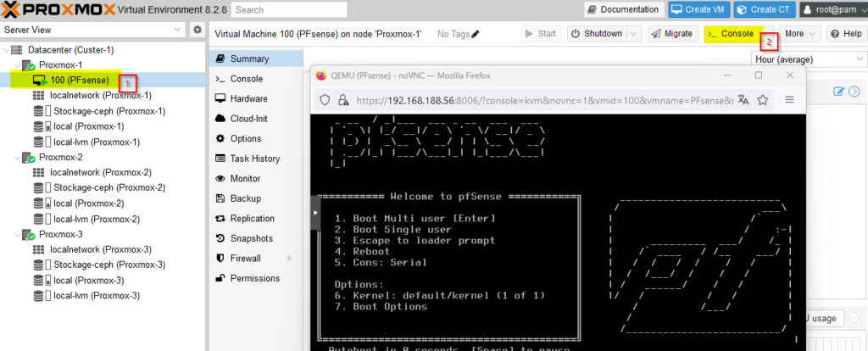Click the Start button
868x351 pixels.
click(541, 34)
